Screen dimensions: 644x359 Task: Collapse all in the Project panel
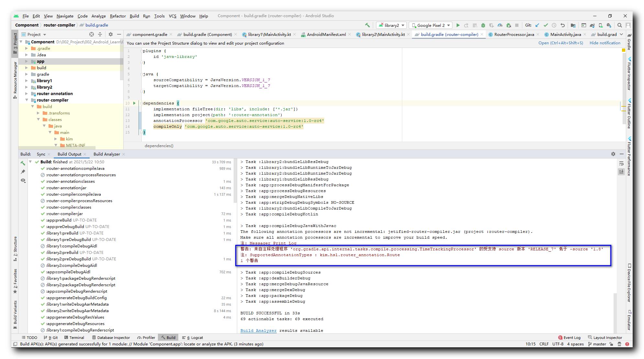(x=100, y=34)
